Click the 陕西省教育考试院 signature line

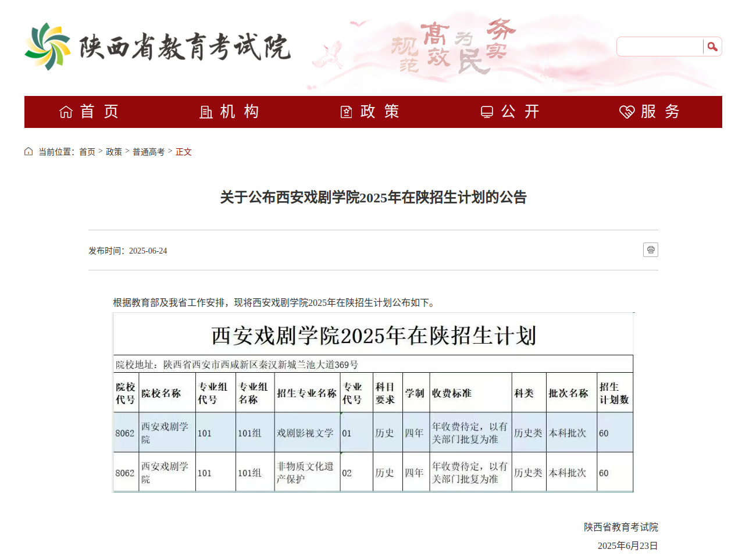[621, 527]
